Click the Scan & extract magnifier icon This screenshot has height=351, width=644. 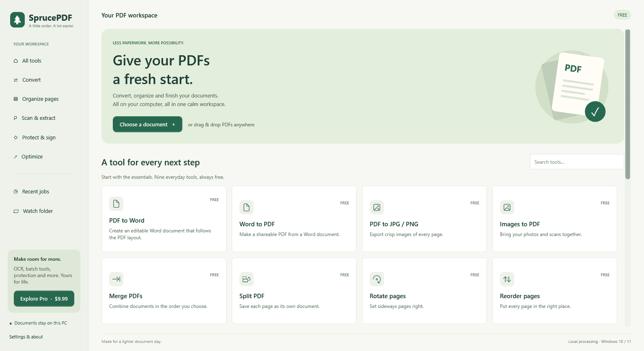(x=15, y=118)
